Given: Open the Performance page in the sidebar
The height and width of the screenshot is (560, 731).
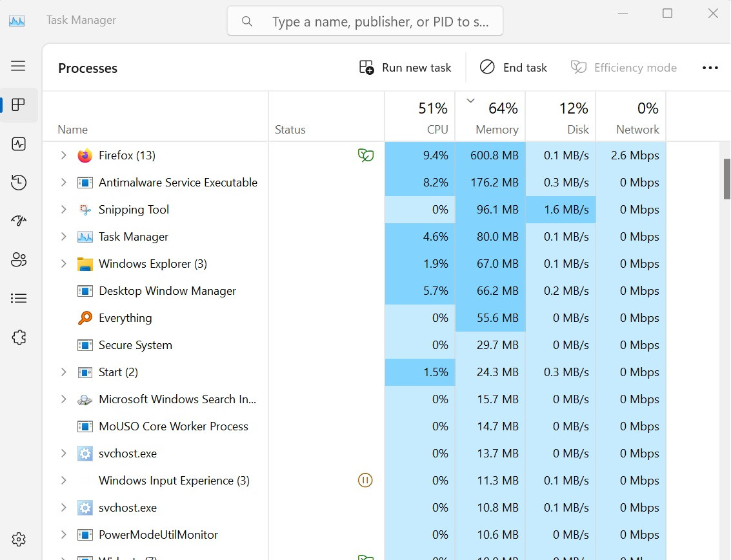Looking at the screenshot, I should tap(19, 144).
